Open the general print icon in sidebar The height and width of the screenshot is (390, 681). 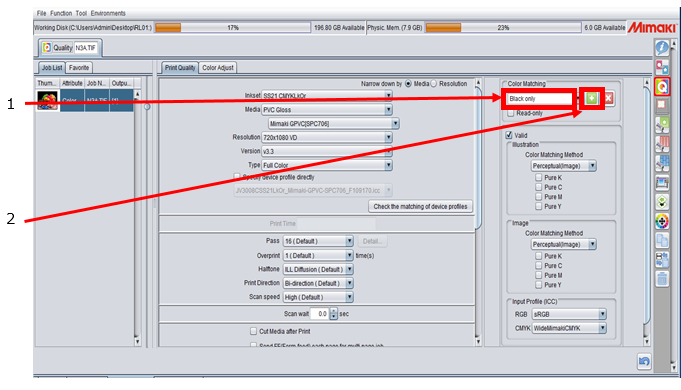coord(661,67)
